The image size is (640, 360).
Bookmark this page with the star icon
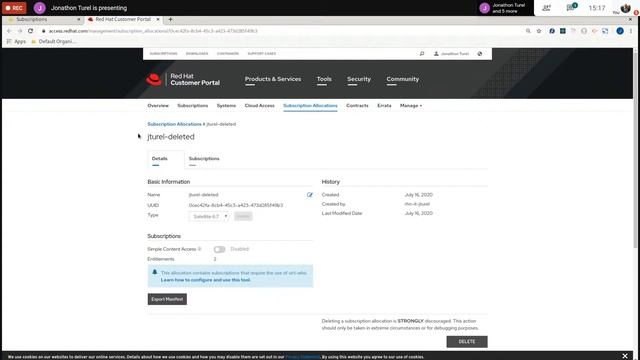coord(539,31)
